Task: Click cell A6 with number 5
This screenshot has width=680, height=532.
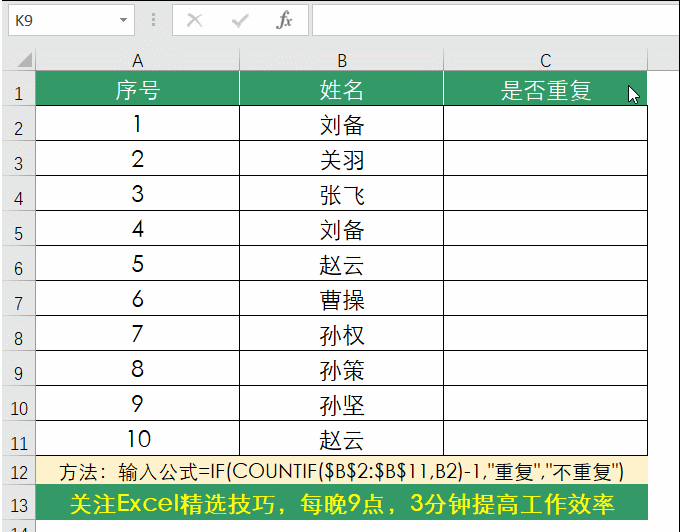Action: (137, 264)
